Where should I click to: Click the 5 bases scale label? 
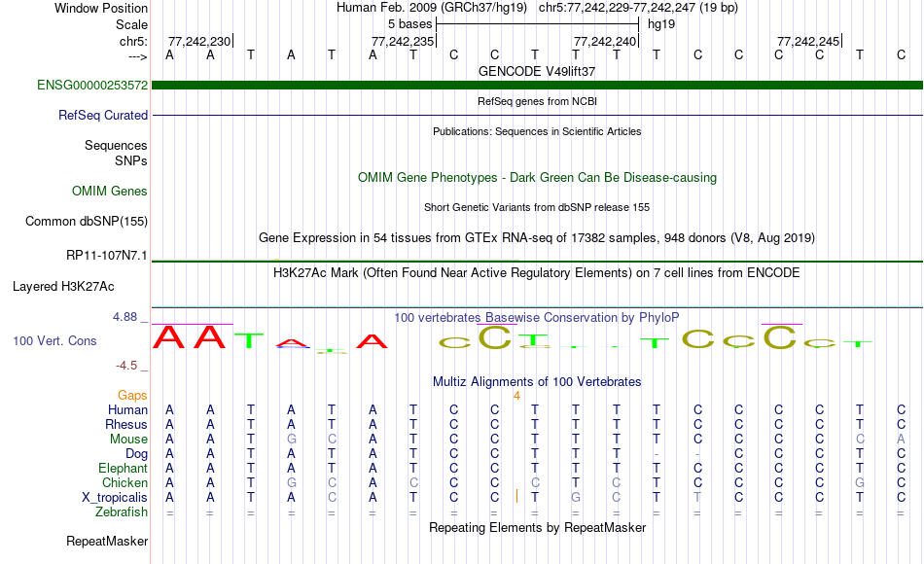click(x=409, y=24)
